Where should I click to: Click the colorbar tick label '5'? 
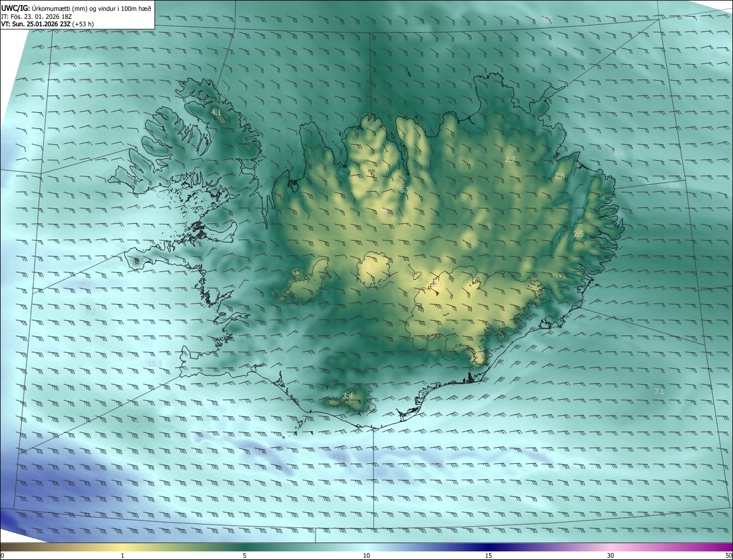[245, 556]
